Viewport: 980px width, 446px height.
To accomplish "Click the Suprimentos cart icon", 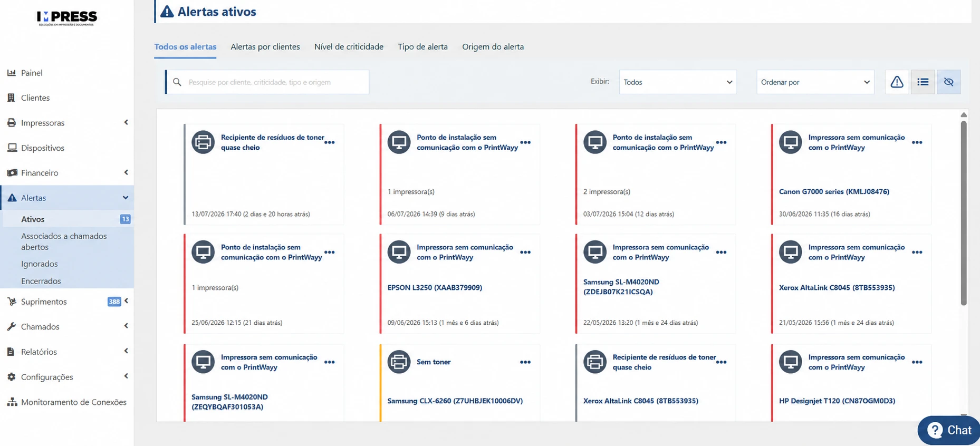I will click(12, 302).
